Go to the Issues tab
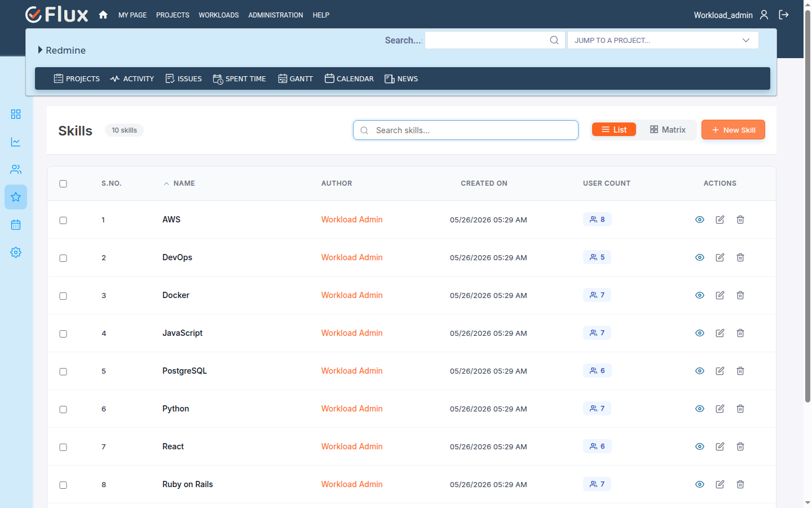 click(x=184, y=78)
